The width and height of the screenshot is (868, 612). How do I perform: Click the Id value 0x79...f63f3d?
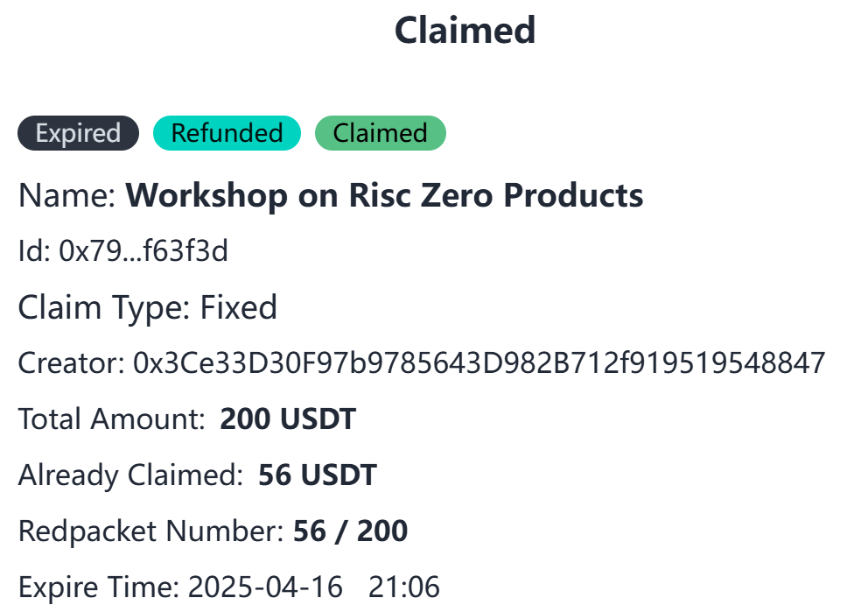pos(143,251)
